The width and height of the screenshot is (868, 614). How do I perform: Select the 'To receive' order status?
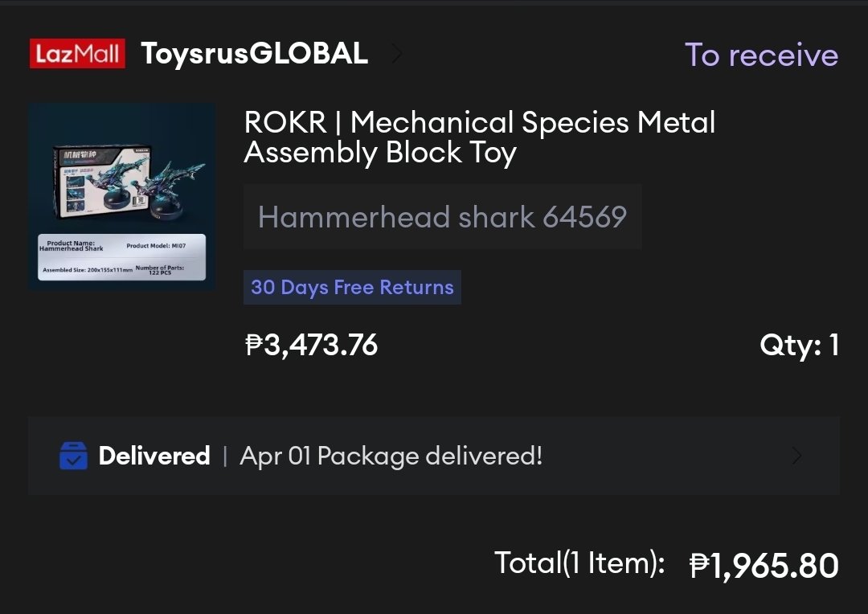[x=760, y=55]
